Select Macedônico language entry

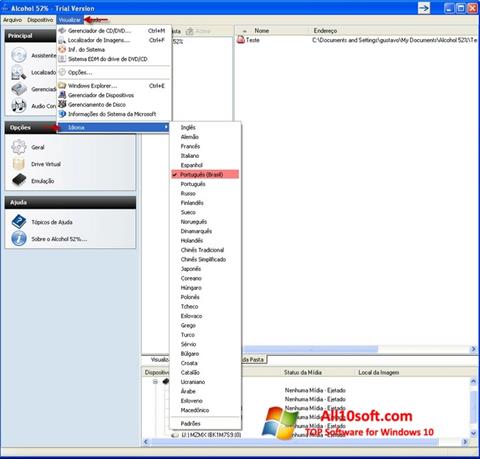195,410
